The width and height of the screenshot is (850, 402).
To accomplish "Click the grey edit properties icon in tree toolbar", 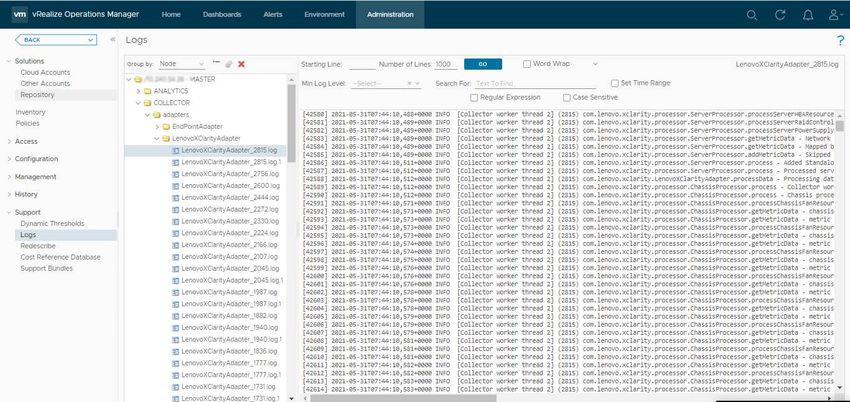I will coord(229,64).
